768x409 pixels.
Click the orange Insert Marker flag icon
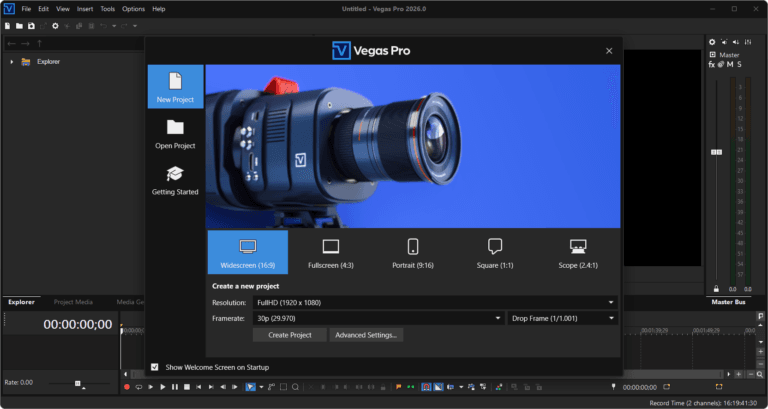(398, 387)
